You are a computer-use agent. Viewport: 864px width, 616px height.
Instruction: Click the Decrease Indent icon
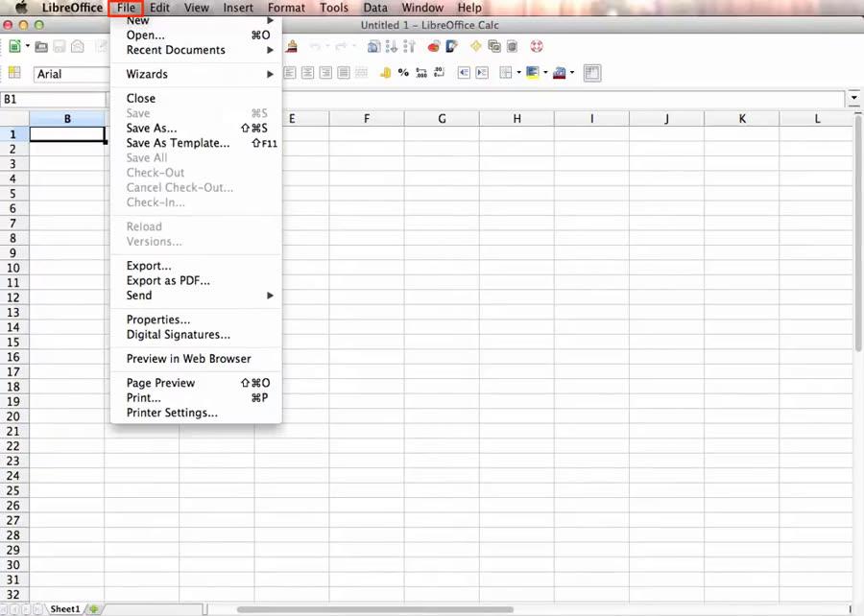pos(464,73)
